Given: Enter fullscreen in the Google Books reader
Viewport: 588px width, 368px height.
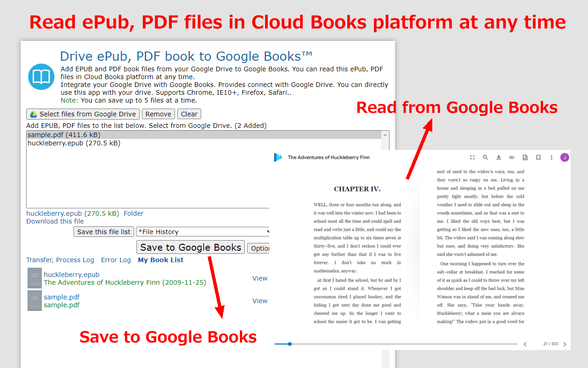Looking at the screenshot, I should (472, 157).
